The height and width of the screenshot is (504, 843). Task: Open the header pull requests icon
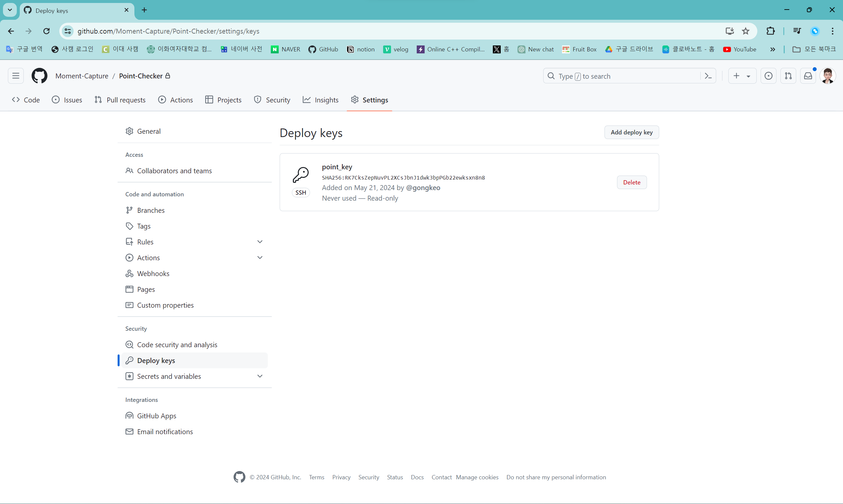click(x=788, y=76)
